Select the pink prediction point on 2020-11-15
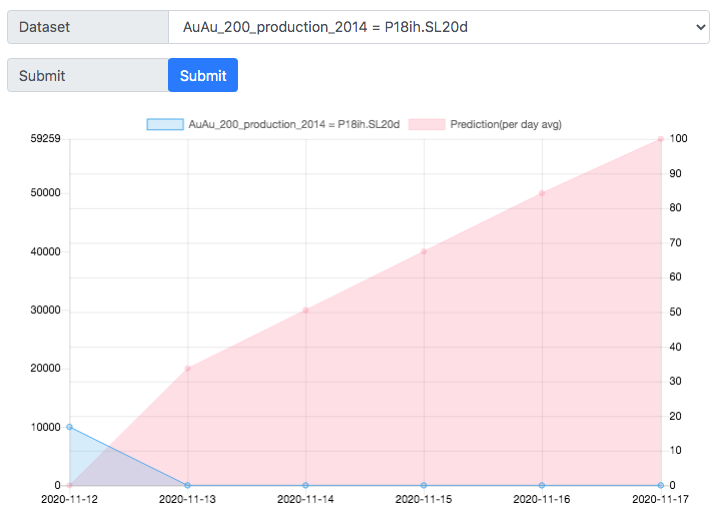This screenshot has width=718, height=519. (424, 251)
